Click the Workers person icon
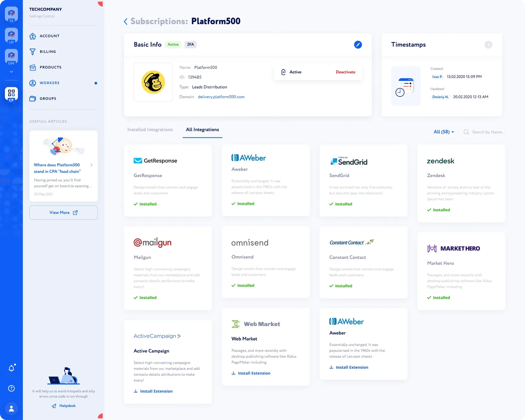 pos(32,83)
